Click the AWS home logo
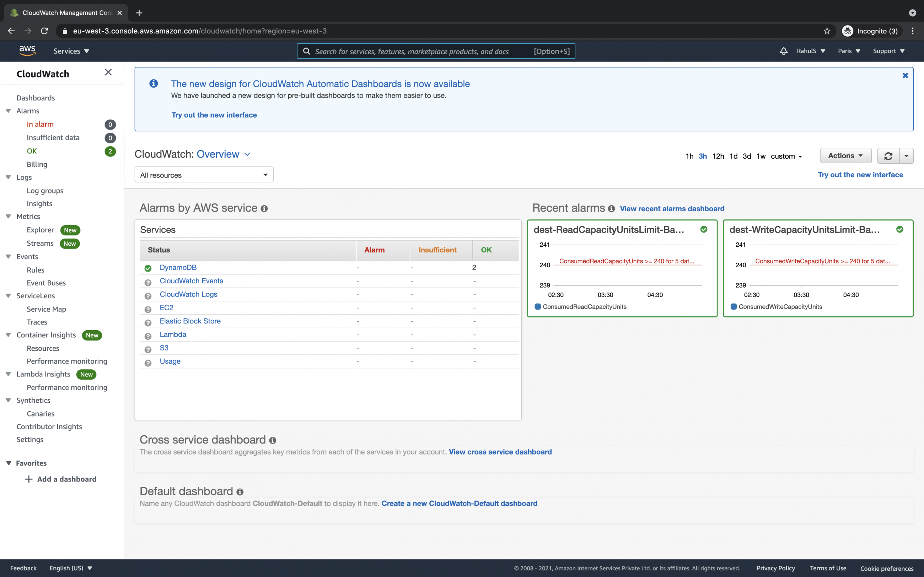Viewport: 924px width, 577px height. click(x=27, y=50)
